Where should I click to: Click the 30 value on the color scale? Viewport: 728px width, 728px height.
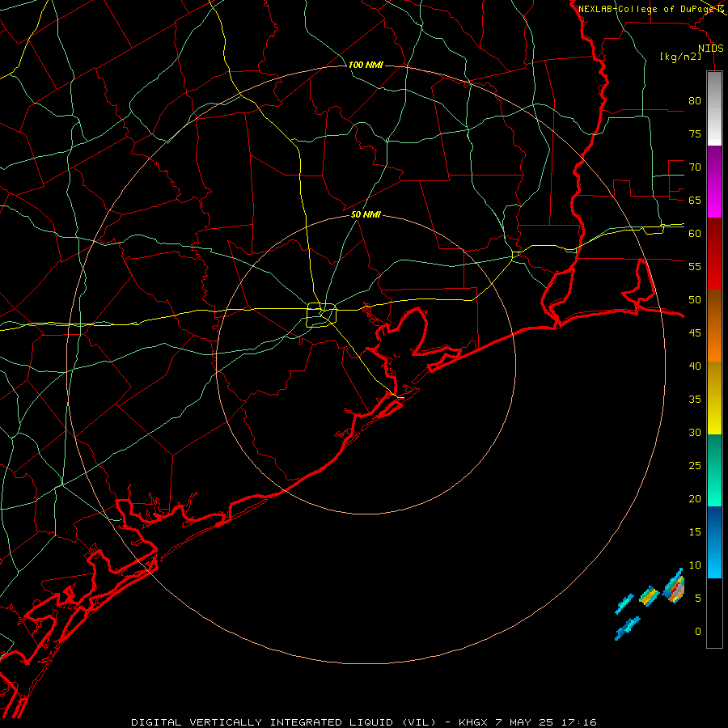click(x=695, y=432)
